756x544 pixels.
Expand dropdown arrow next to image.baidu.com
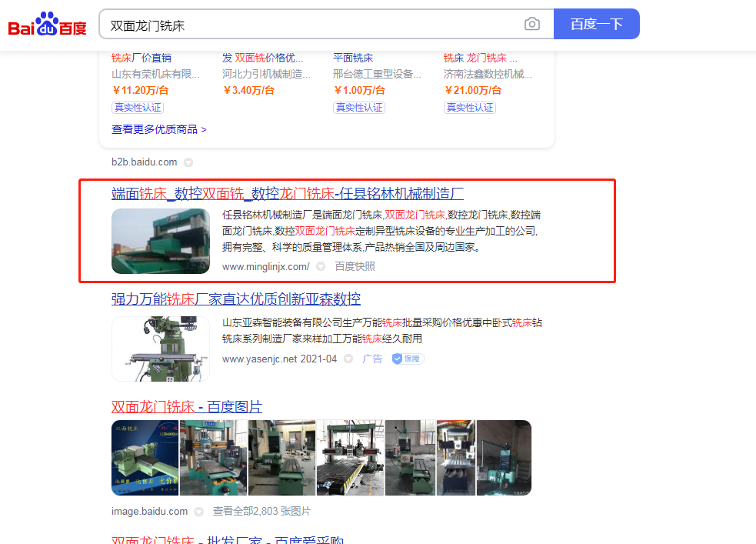(x=198, y=512)
